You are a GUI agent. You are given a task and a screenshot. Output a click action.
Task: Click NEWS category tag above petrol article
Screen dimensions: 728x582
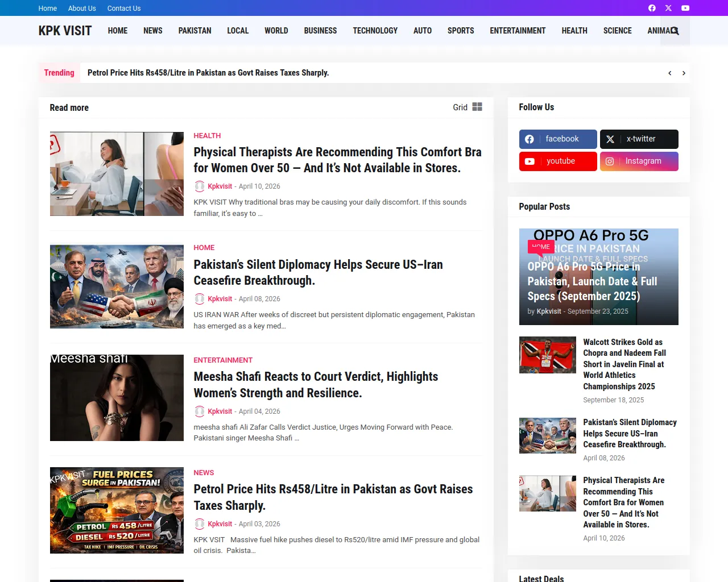(204, 473)
